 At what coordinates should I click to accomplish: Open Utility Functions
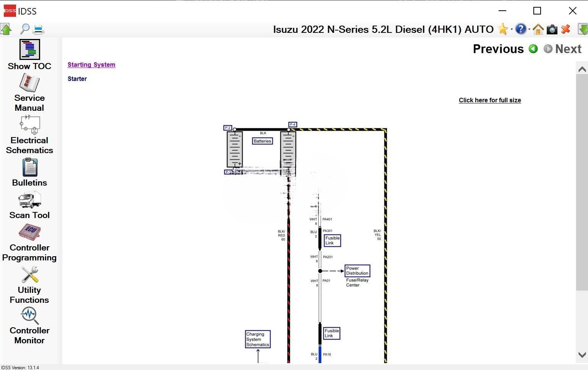click(x=29, y=285)
